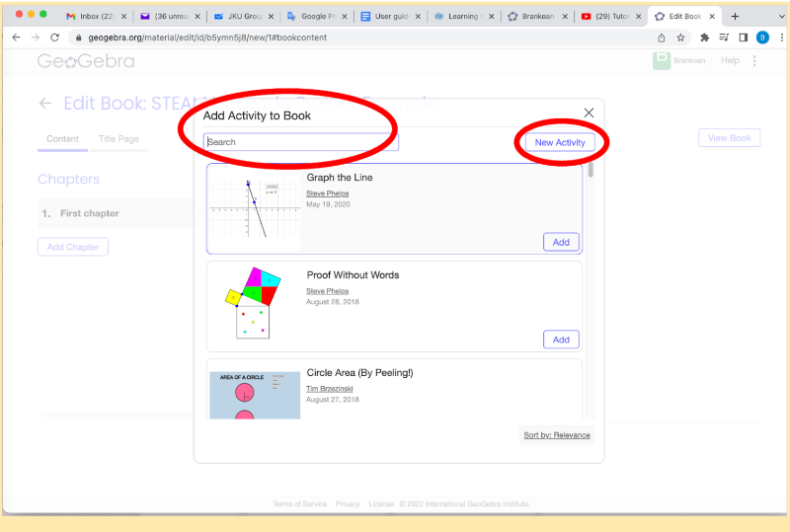
Task: Select the First chapter row
Action: pyautogui.click(x=116, y=213)
